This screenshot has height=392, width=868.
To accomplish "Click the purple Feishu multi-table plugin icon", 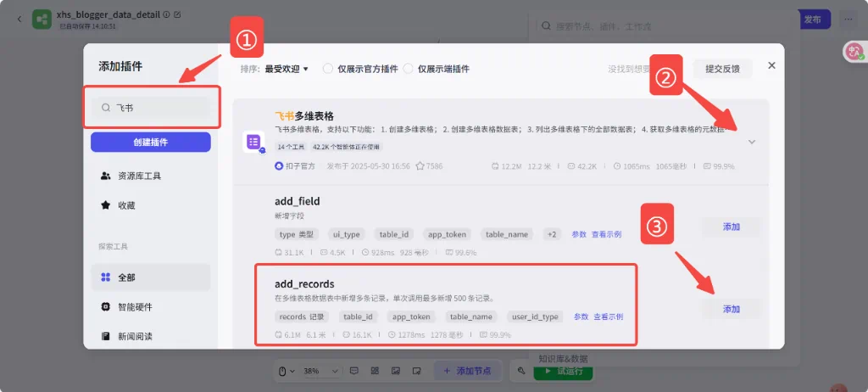I will (x=253, y=143).
